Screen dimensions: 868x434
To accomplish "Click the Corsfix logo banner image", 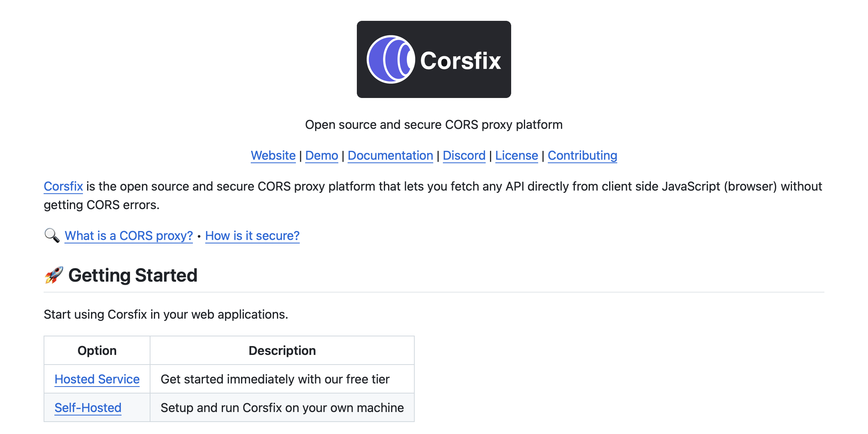I will (434, 59).
